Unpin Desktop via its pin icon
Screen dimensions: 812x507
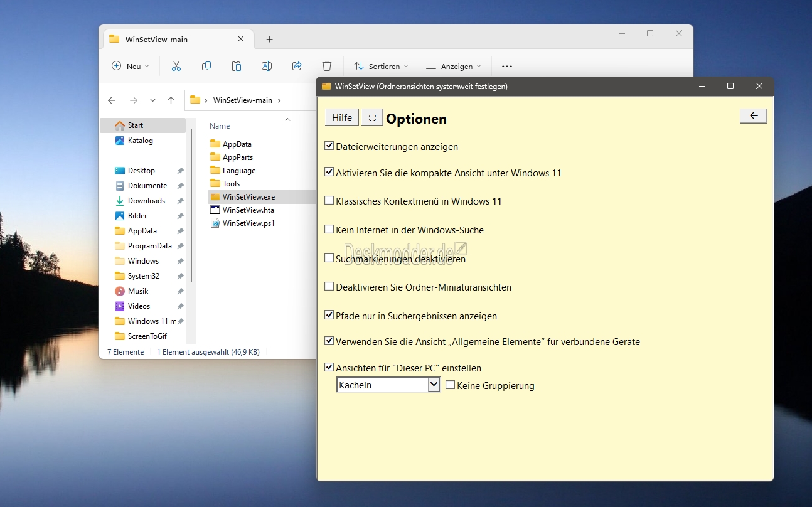pos(180,171)
